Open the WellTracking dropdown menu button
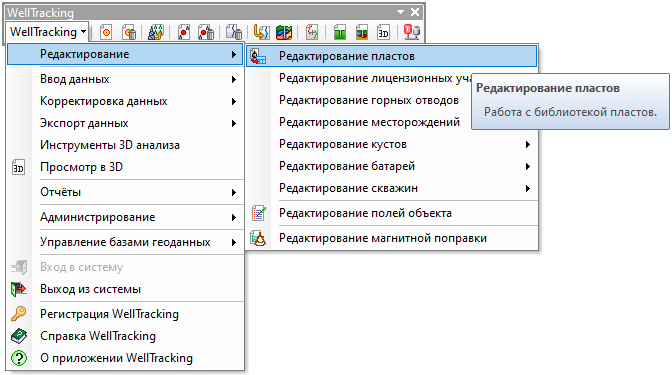Image resolution: width=672 pixels, height=375 pixels. [48, 32]
